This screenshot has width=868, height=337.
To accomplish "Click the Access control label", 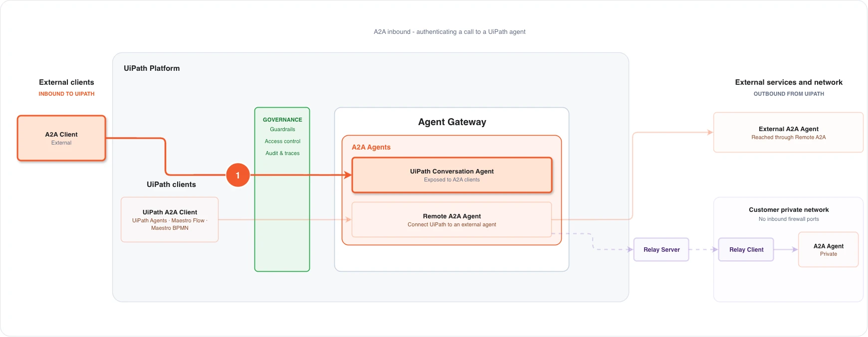I will click(x=282, y=141).
